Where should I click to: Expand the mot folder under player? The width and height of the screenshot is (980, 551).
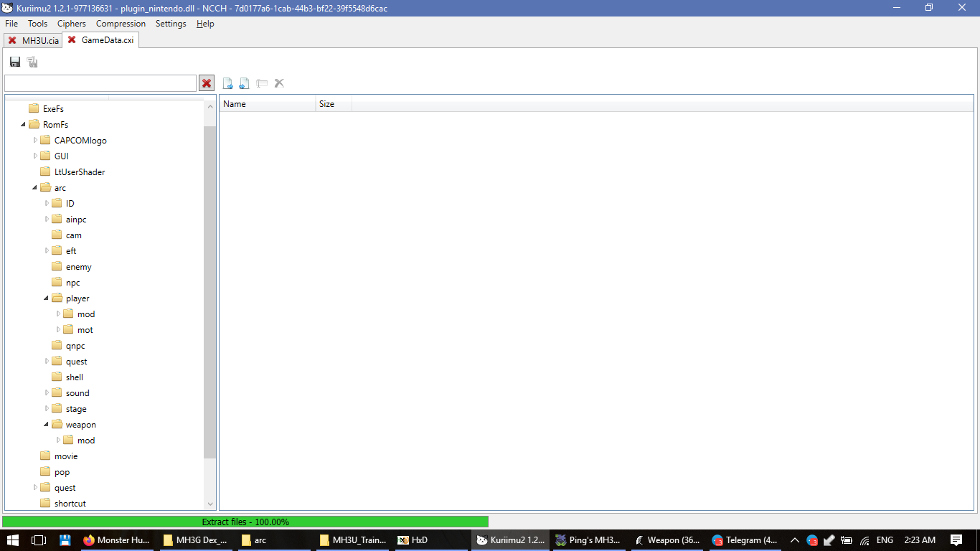click(x=58, y=330)
